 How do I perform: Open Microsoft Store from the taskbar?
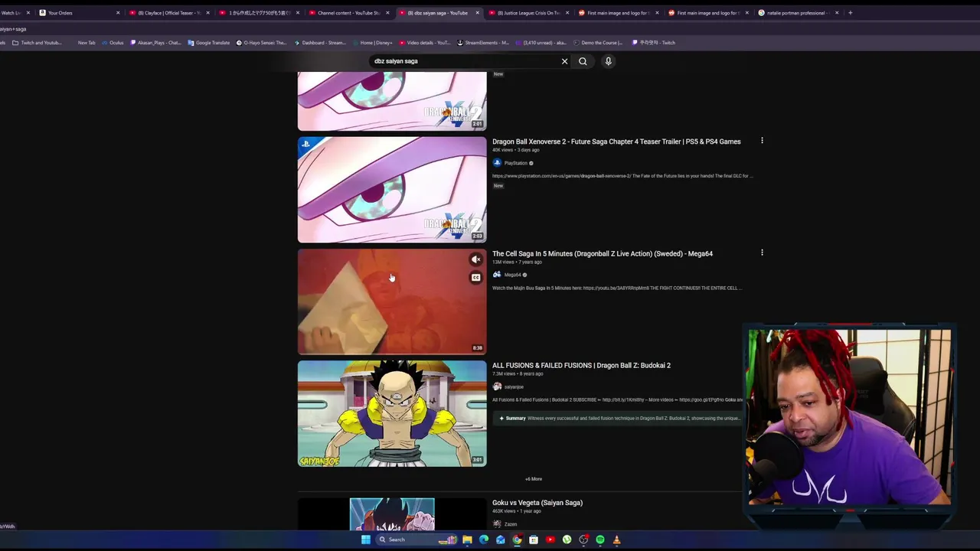coord(534,540)
